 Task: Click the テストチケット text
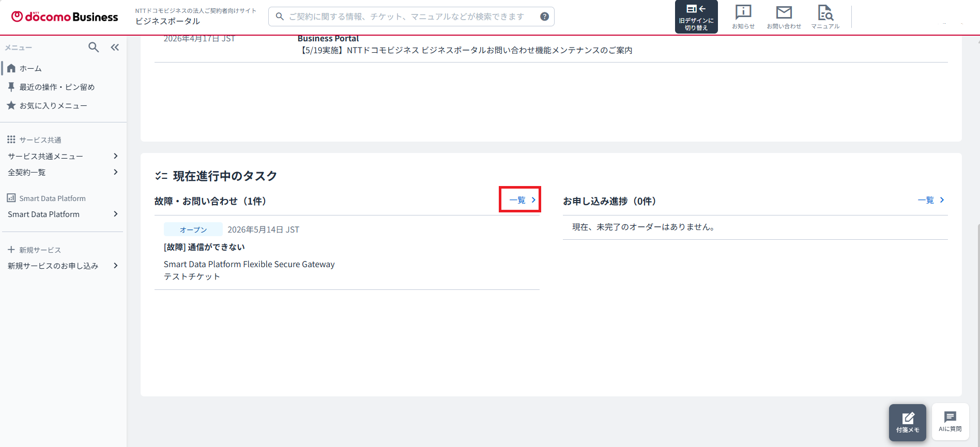[x=192, y=276]
